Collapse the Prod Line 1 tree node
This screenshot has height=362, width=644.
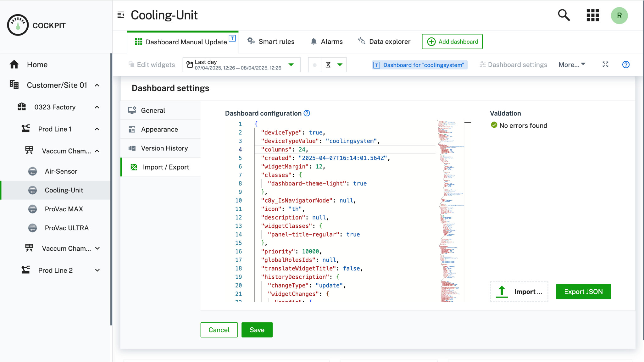[97, 129]
